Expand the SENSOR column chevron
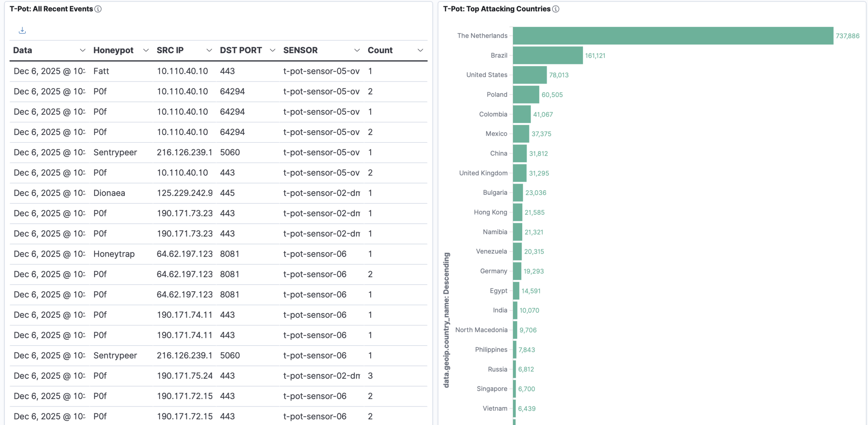The width and height of the screenshot is (868, 425). 357,51
